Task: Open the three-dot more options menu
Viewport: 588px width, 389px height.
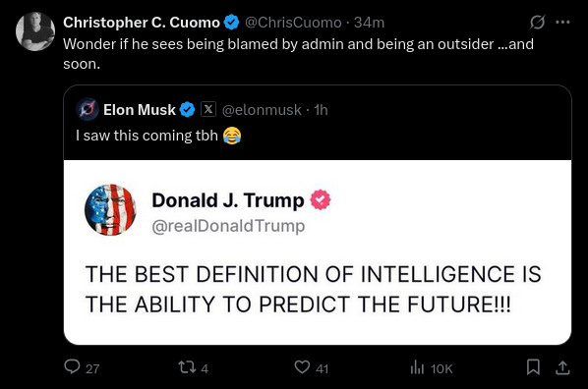Action: coord(562,23)
